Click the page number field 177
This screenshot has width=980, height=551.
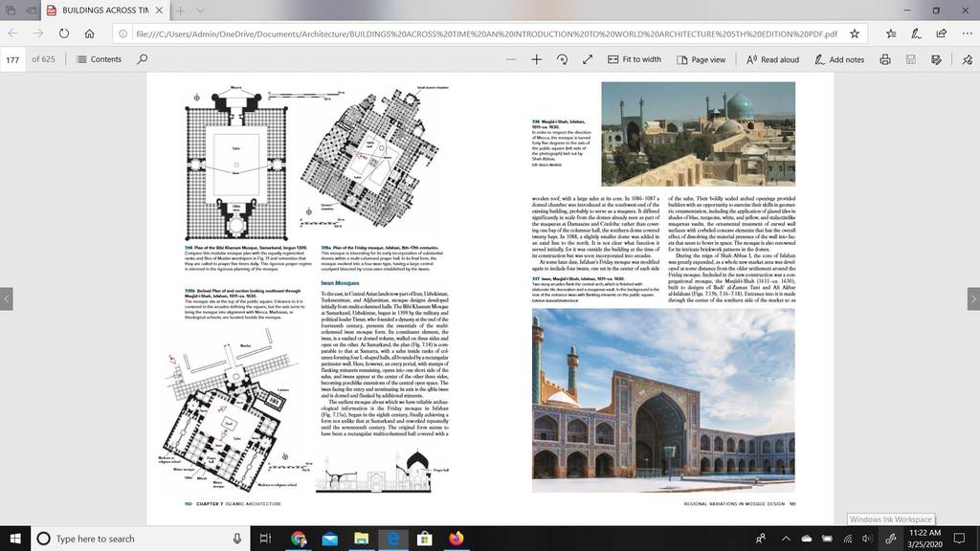(x=12, y=59)
